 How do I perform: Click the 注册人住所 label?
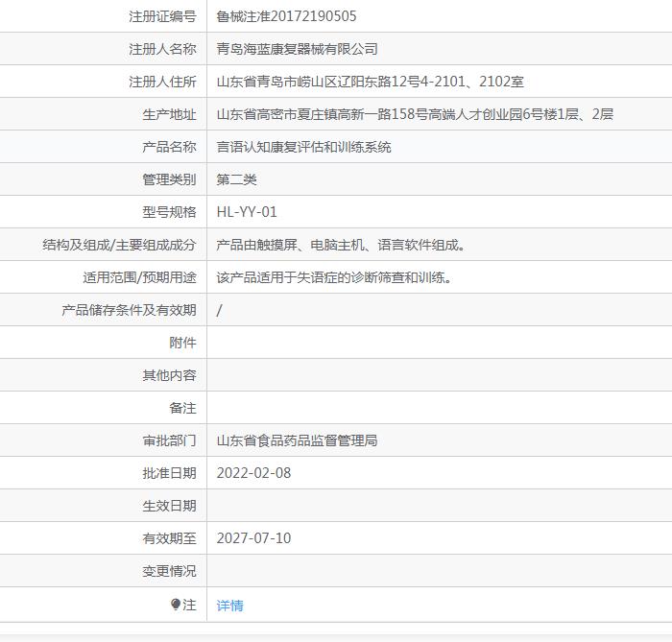pos(162,82)
